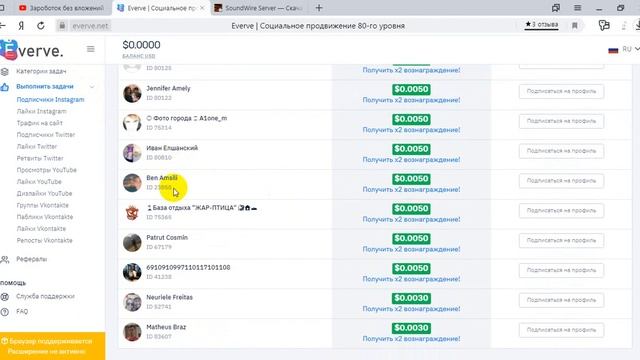The width and height of the screenshot is (640, 360).
Task: Open the Everve logo home link
Action: tap(32, 50)
